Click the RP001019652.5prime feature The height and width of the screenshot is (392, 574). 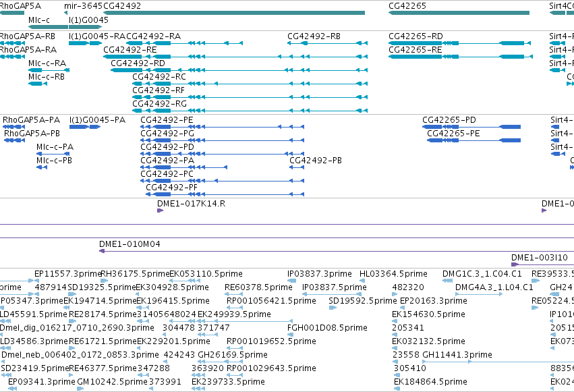(x=234, y=348)
